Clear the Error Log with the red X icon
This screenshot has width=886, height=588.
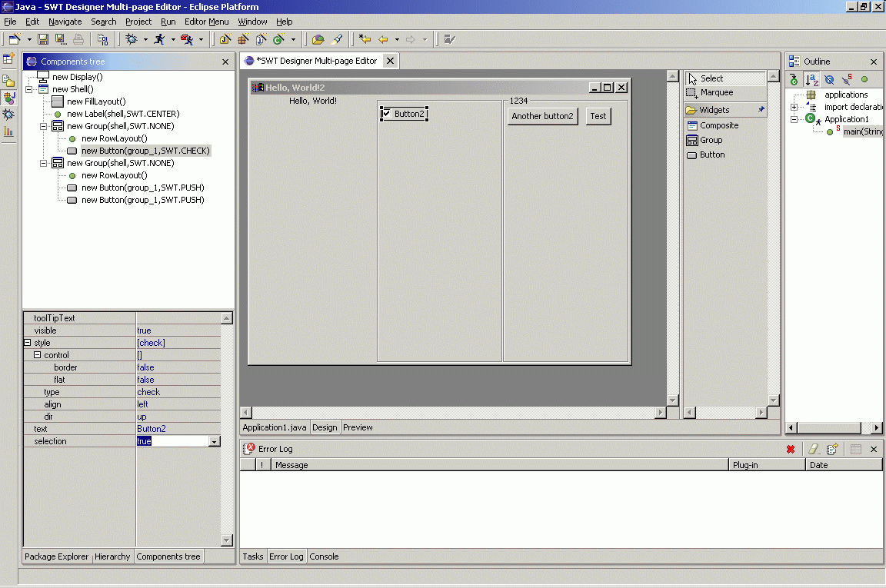[791, 449]
